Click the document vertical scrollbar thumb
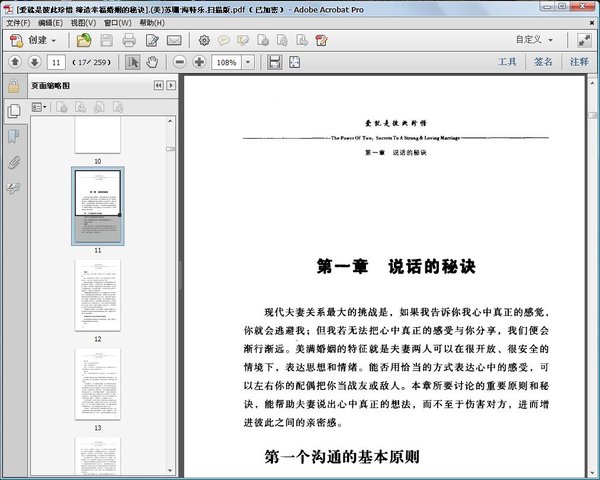 pos(592,115)
